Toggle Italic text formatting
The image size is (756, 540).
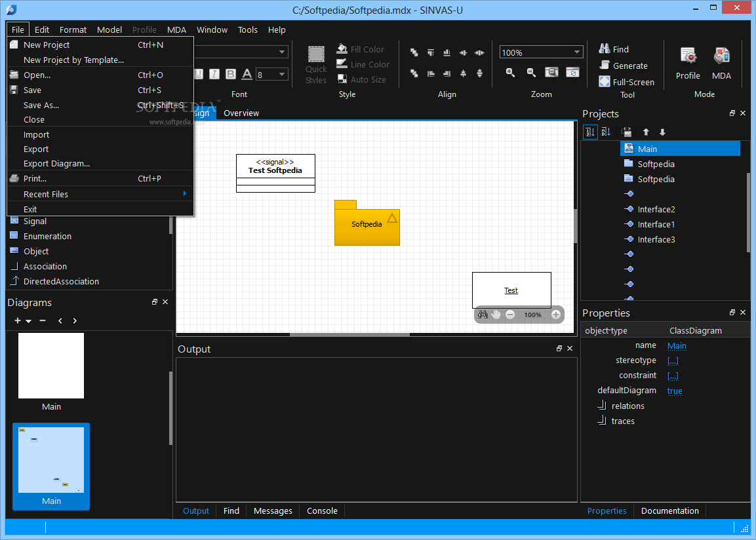[x=214, y=73]
